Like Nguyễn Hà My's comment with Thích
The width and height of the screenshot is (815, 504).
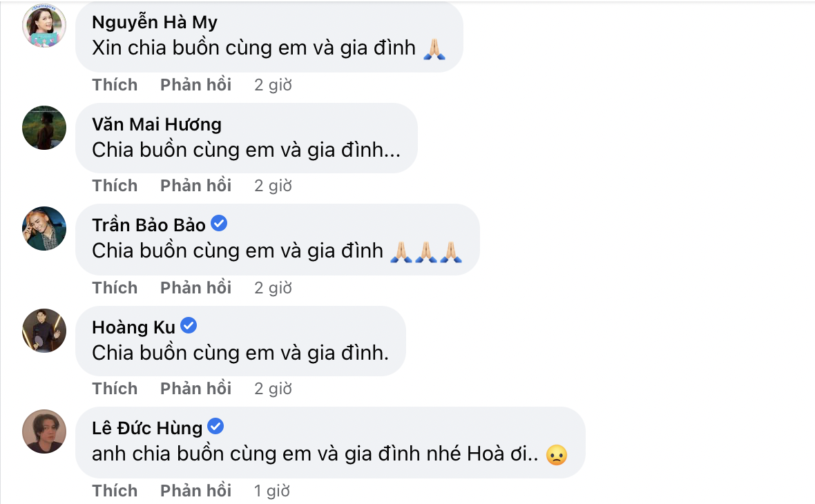pos(115,85)
